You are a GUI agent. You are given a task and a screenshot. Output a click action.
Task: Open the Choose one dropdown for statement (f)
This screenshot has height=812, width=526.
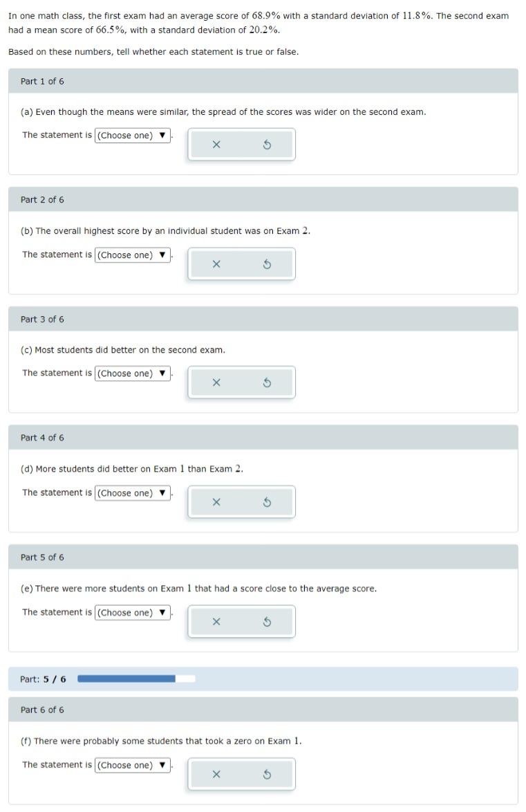tap(131, 765)
